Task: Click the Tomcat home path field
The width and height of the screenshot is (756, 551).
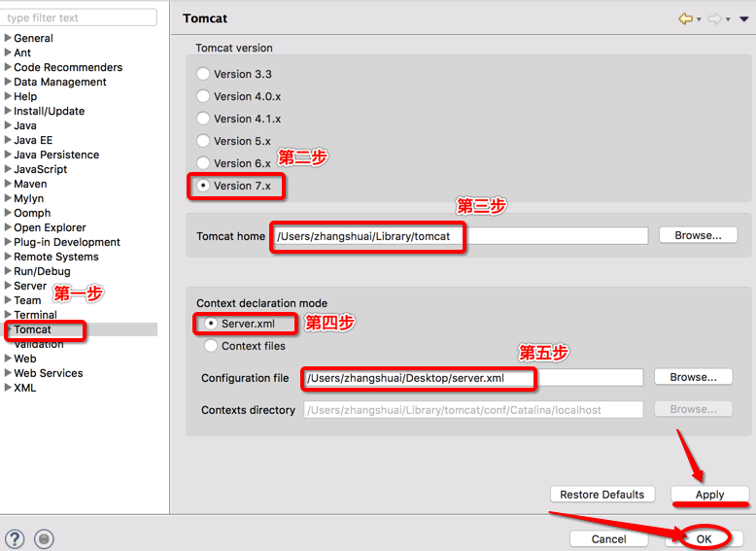Action: click(461, 236)
